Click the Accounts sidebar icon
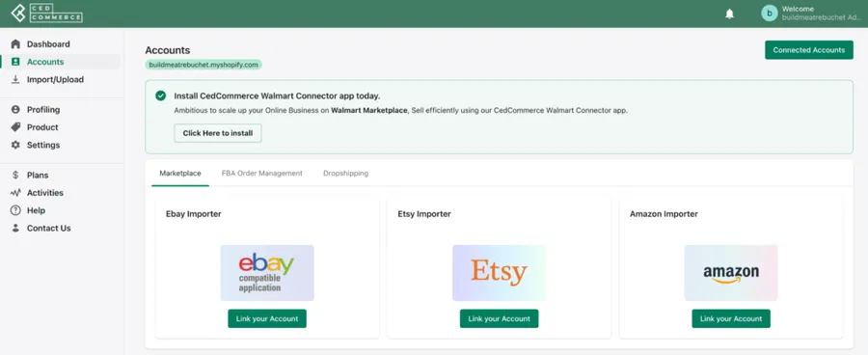The height and width of the screenshot is (355, 868). (x=15, y=62)
